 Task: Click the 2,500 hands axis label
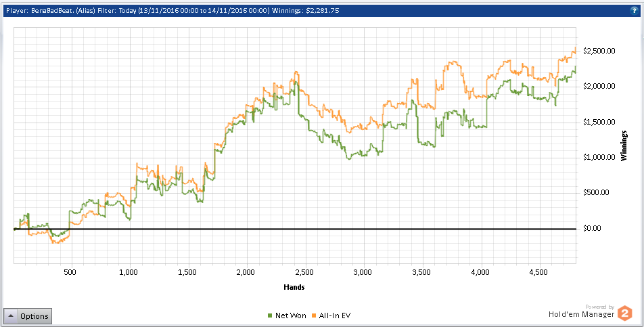(x=306, y=272)
